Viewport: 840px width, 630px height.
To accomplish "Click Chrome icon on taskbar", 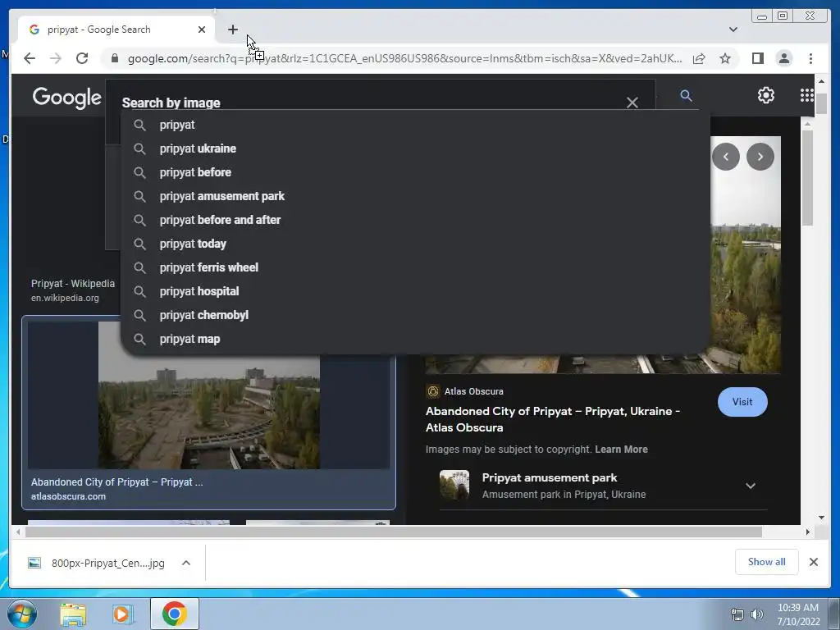I will point(174,614).
